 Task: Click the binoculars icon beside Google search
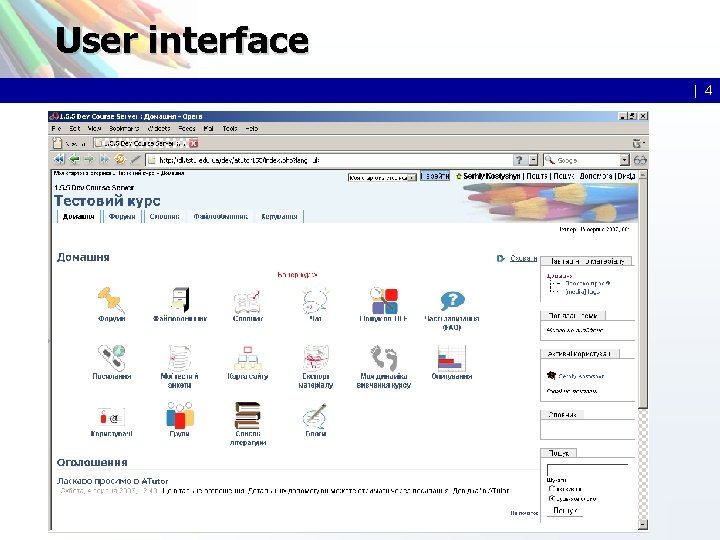[640, 160]
